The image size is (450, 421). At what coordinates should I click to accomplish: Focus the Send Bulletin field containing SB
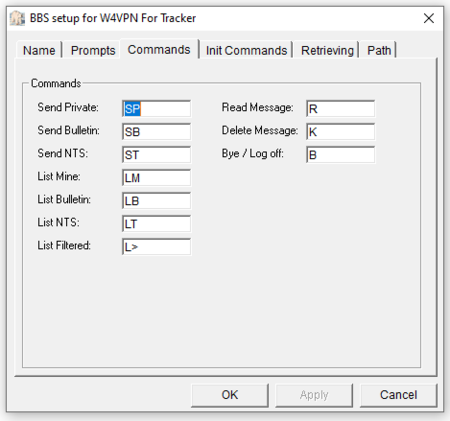(x=156, y=132)
